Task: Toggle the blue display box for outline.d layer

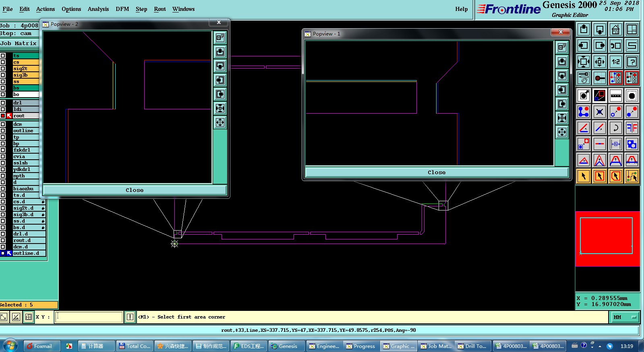Action: tap(3, 253)
